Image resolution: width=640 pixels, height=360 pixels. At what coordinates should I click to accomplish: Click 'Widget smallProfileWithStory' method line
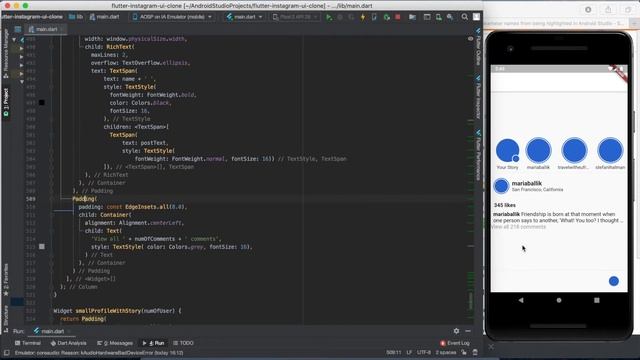[x=118, y=311]
